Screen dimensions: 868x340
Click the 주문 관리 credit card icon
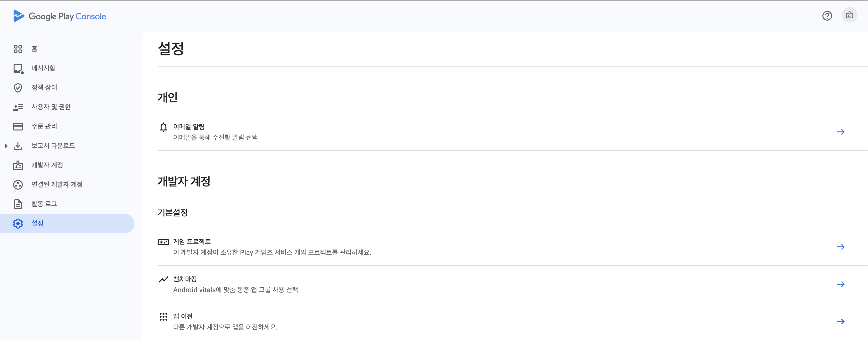click(x=18, y=126)
